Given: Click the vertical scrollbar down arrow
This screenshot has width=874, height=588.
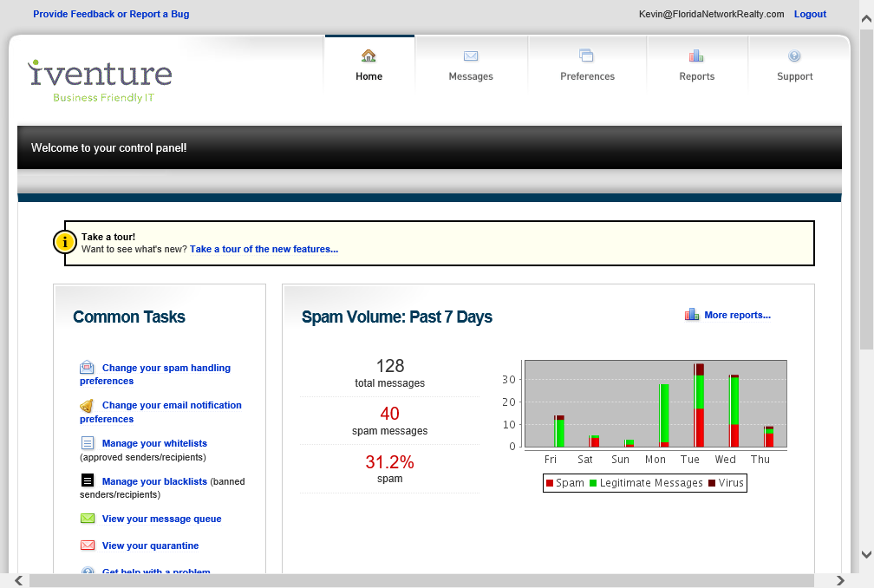Looking at the screenshot, I should coord(866,554).
